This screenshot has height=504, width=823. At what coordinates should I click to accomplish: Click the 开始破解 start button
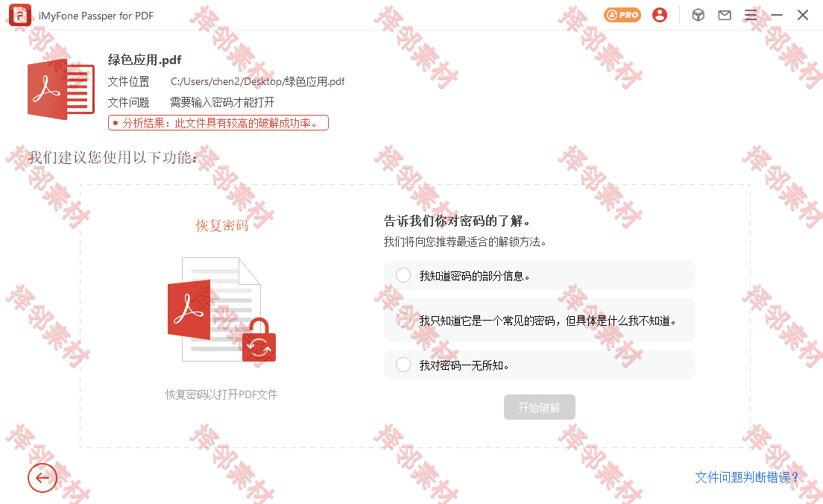[540, 407]
